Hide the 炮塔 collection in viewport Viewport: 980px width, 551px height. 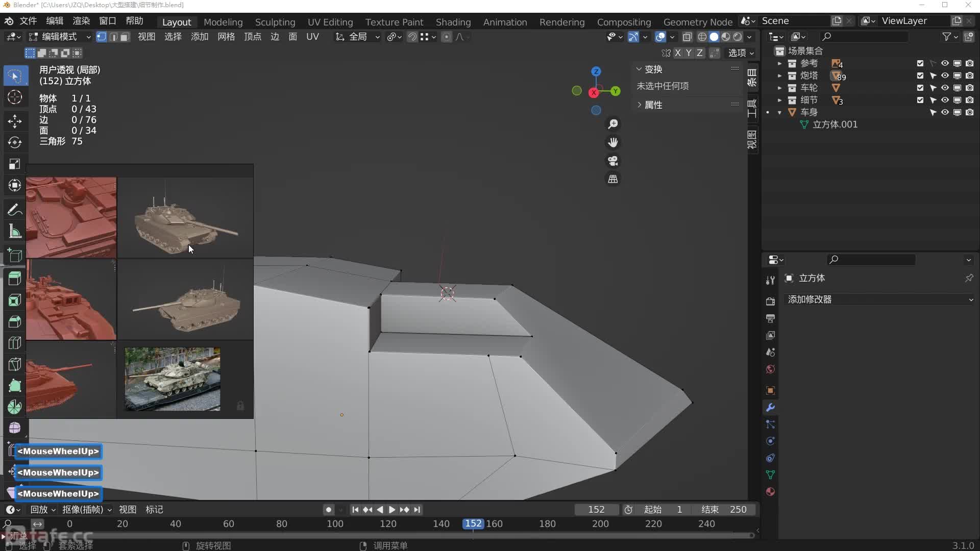tap(945, 76)
